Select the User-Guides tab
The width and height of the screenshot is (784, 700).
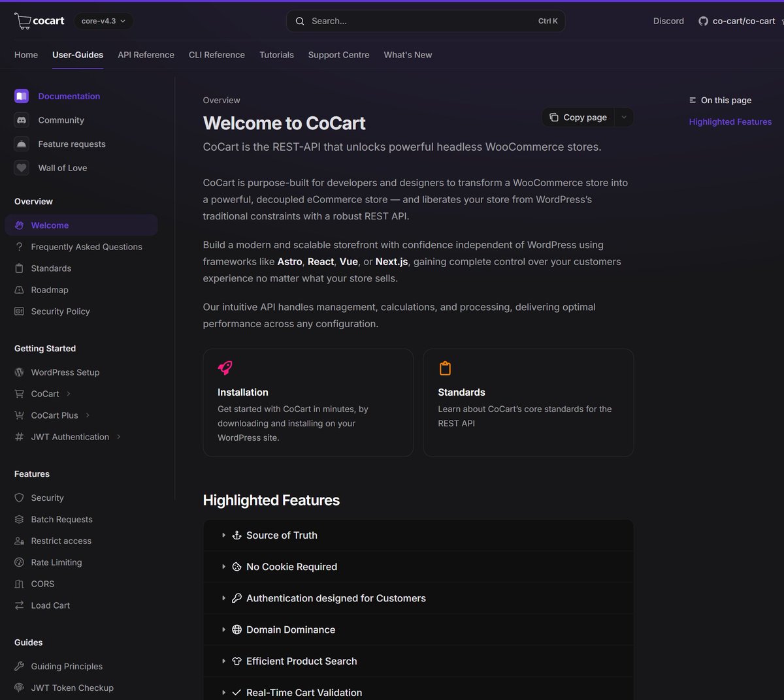point(78,55)
